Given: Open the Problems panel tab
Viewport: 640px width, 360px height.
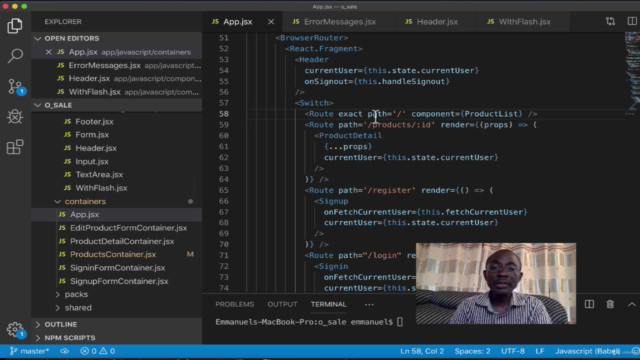Looking at the screenshot, I should tap(235, 304).
